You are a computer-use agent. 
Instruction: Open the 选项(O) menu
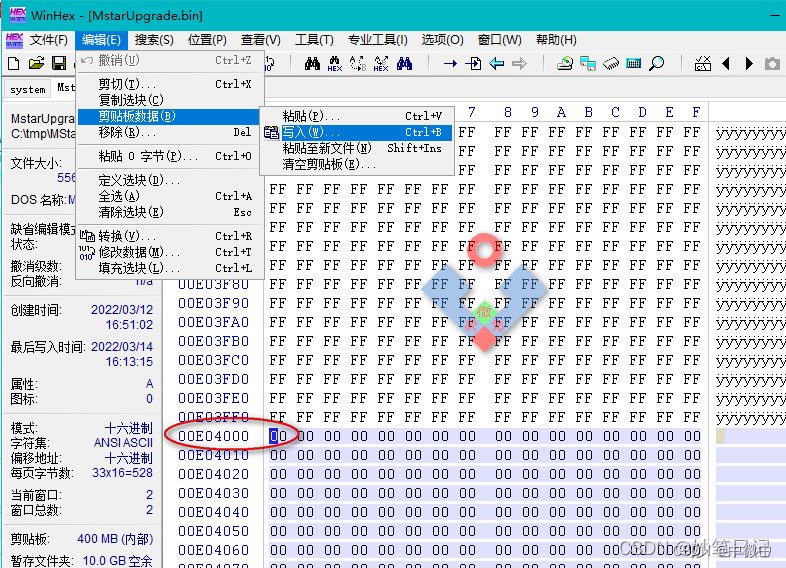point(442,40)
